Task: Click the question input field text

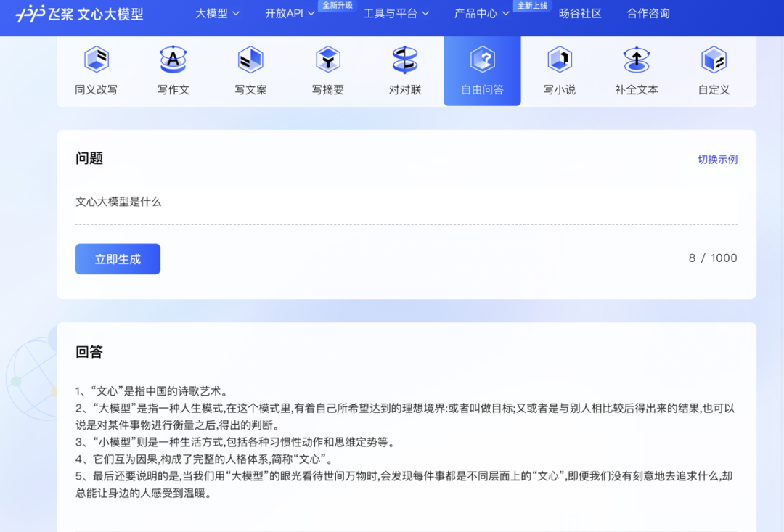Action: [118, 202]
